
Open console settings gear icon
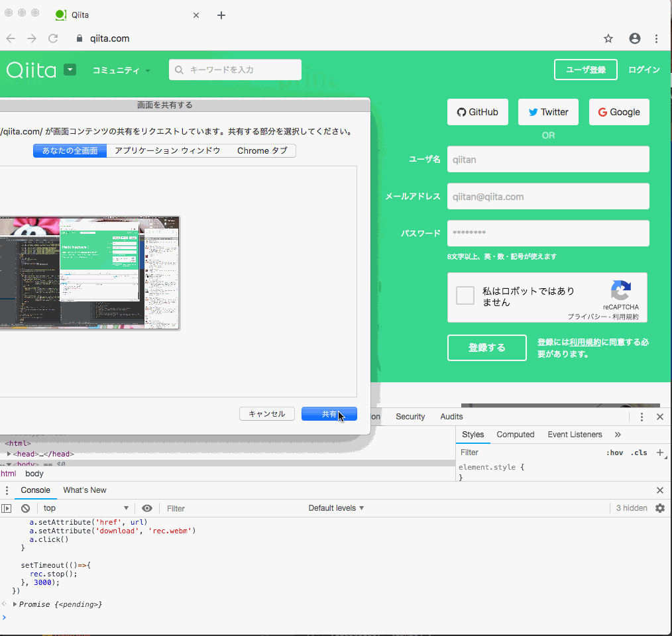click(x=659, y=508)
